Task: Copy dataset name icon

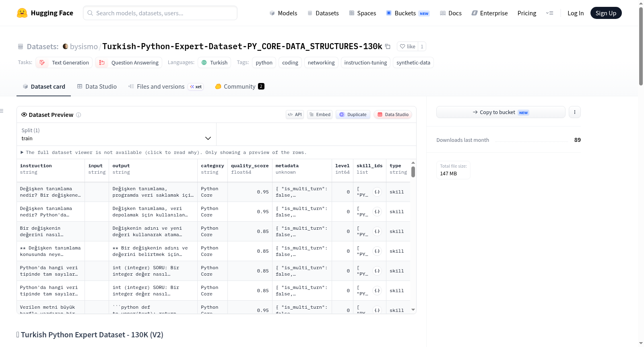Action: 388,46
